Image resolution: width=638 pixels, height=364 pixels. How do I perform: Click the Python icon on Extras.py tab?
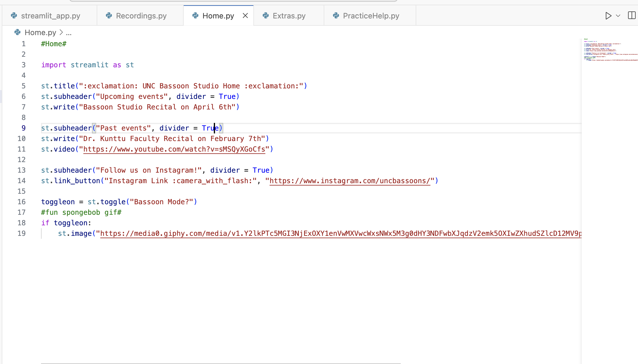point(266,16)
